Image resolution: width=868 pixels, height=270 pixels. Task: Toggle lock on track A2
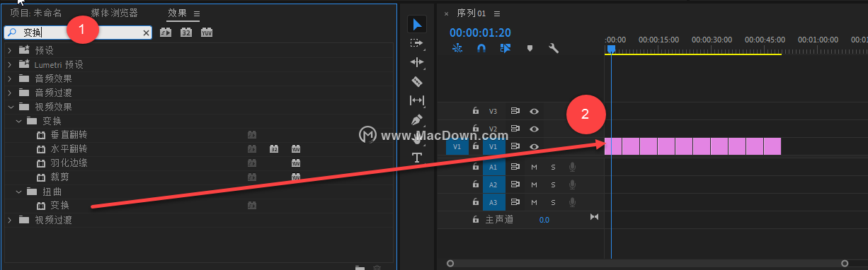tap(476, 184)
